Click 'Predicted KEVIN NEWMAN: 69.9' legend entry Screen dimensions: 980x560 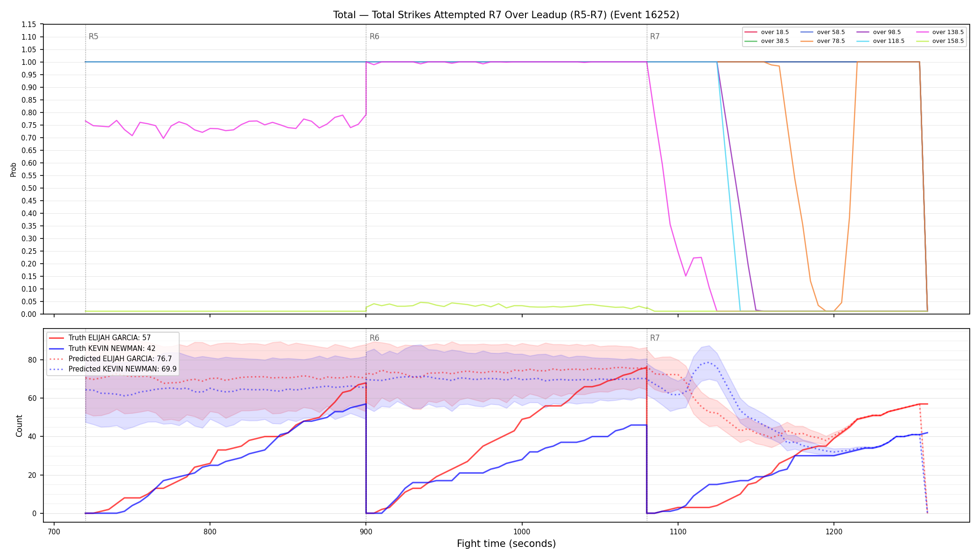pos(113,369)
